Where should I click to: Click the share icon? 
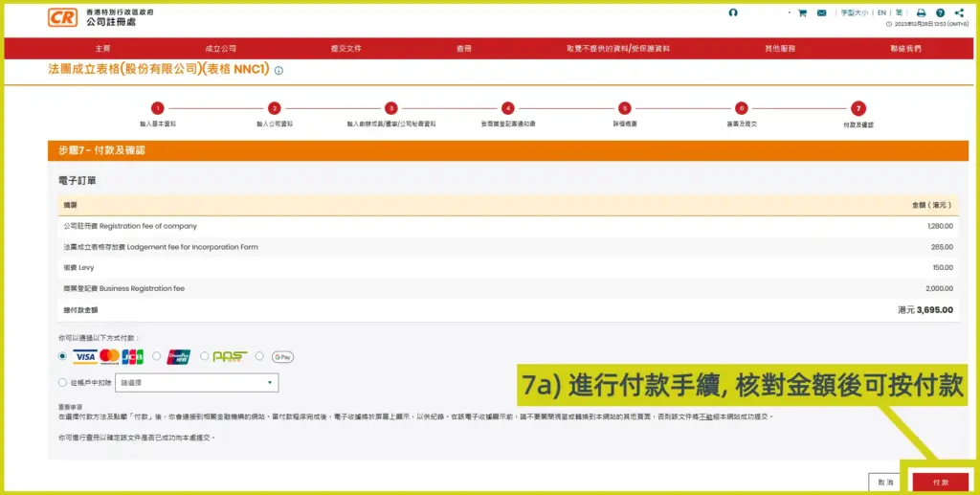959,13
